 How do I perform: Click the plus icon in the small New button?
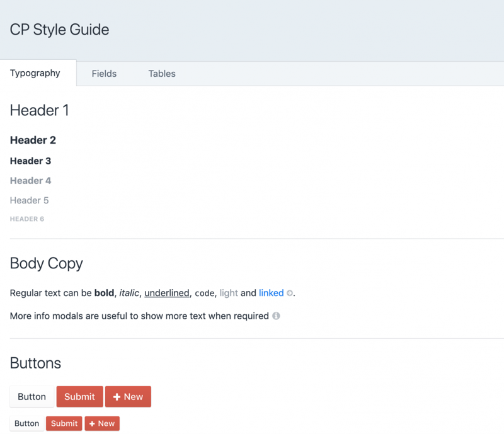pos(92,424)
